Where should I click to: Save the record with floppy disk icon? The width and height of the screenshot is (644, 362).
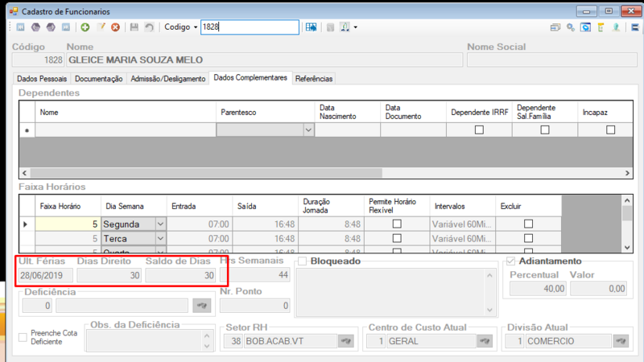coord(134,27)
